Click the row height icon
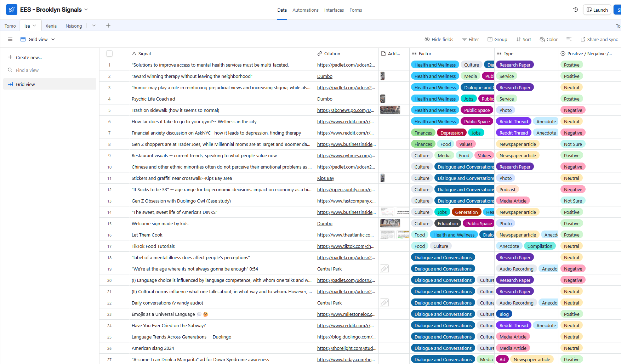Viewport: 621px width, 364px height. [569, 39]
